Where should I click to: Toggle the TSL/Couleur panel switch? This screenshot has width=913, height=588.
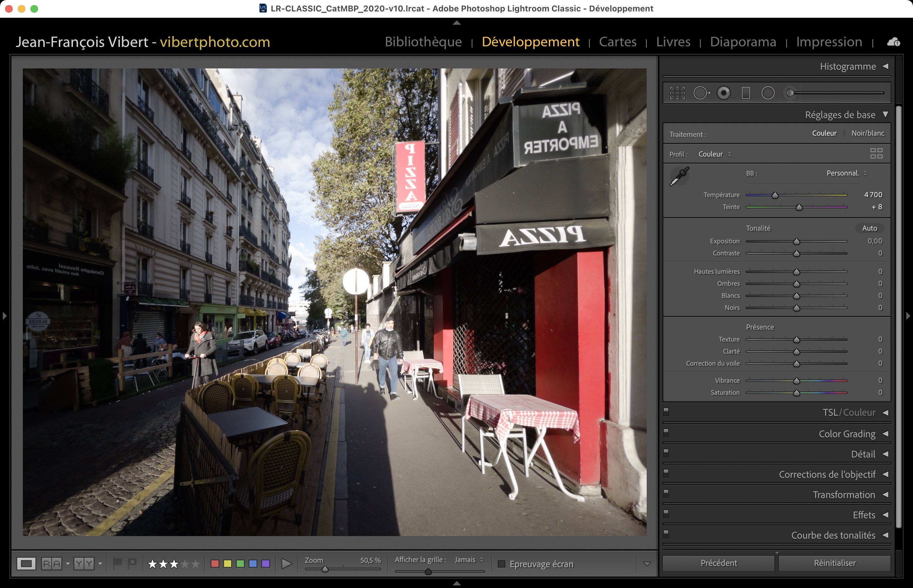666,411
